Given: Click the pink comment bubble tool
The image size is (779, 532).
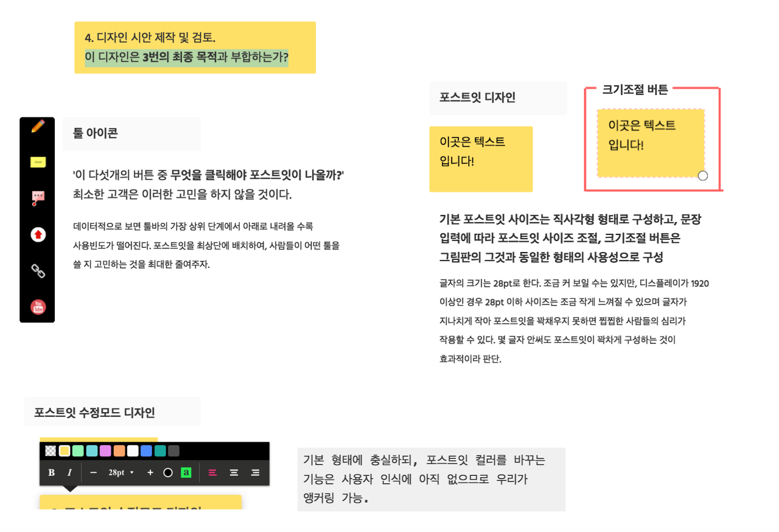Looking at the screenshot, I should (38, 198).
